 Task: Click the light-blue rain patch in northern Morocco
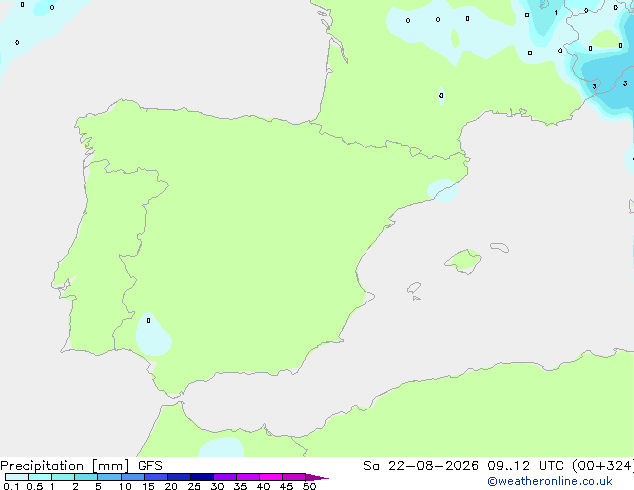click(x=221, y=447)
